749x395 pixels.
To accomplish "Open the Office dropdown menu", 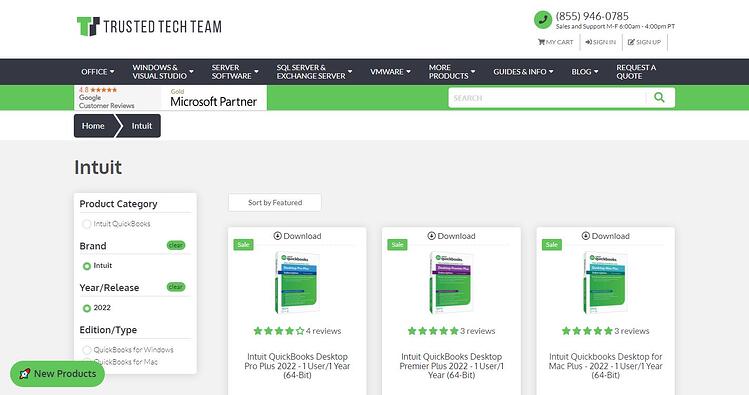I will tap(97, 72).
